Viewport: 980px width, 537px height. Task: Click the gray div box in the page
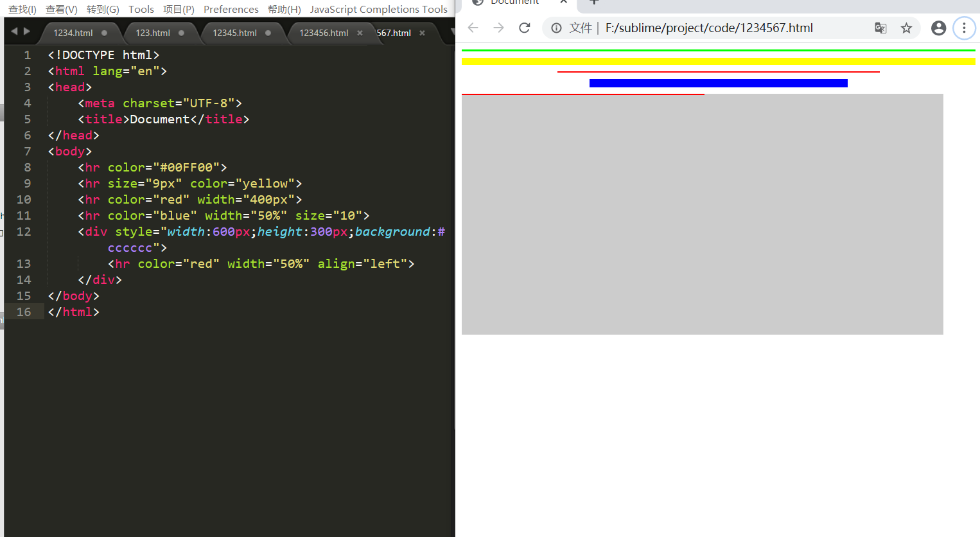click(703, 215)
